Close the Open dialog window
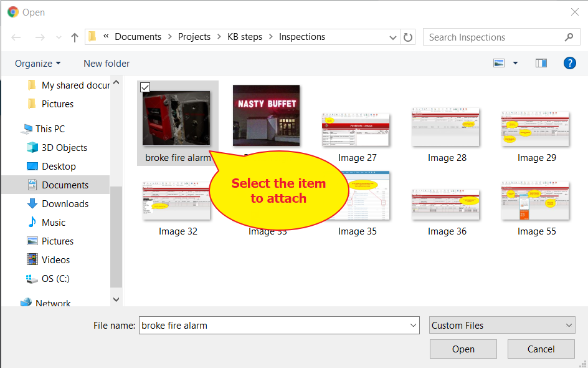This screenshot has height=368, width=588. coord(575,12)
